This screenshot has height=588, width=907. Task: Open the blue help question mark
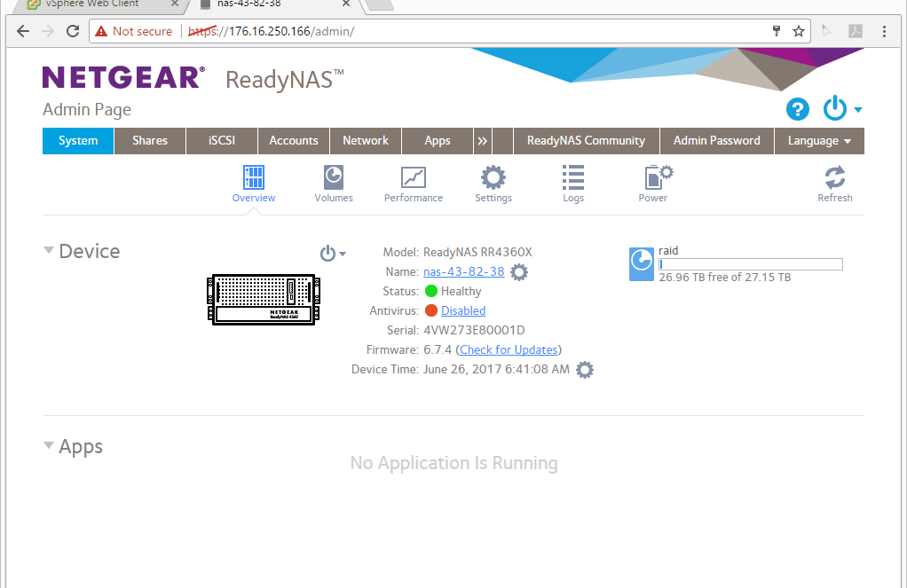[x=797, y=109]
